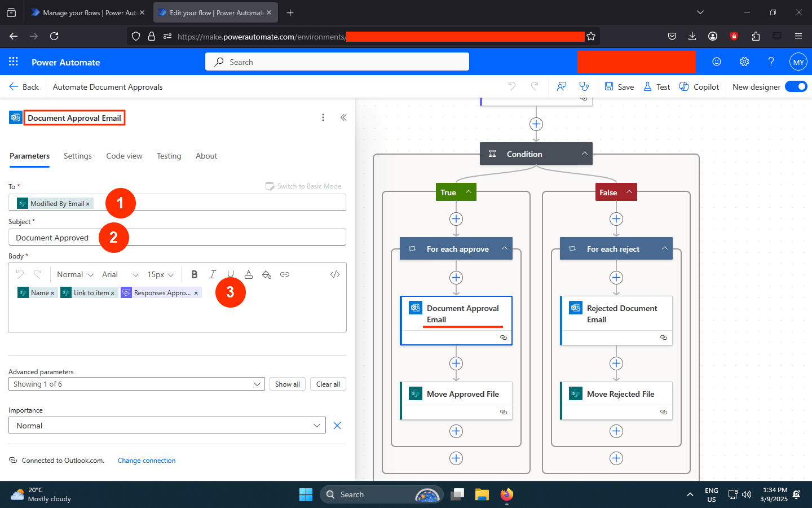Collapse the False branch
Image resolution: width=812 pixels, height=508 pixels.
(629, 192)
